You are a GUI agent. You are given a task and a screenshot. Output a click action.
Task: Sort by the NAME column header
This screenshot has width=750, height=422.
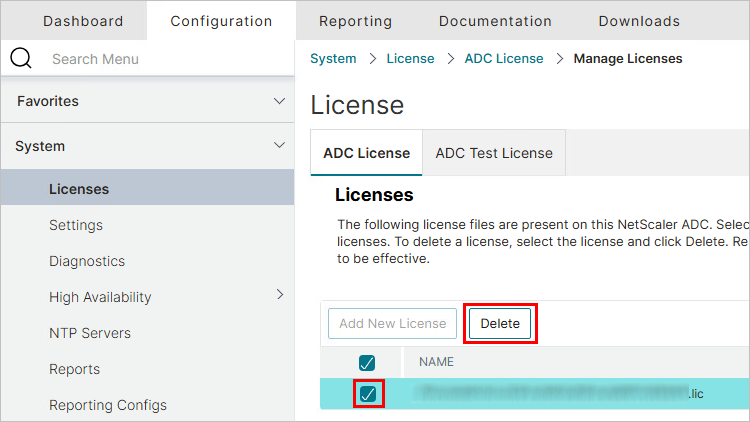(x=437, y=361)
